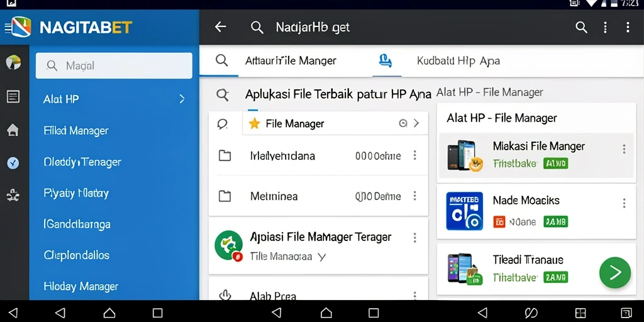Click the folder icon beside Metininea

coord(225,196)
